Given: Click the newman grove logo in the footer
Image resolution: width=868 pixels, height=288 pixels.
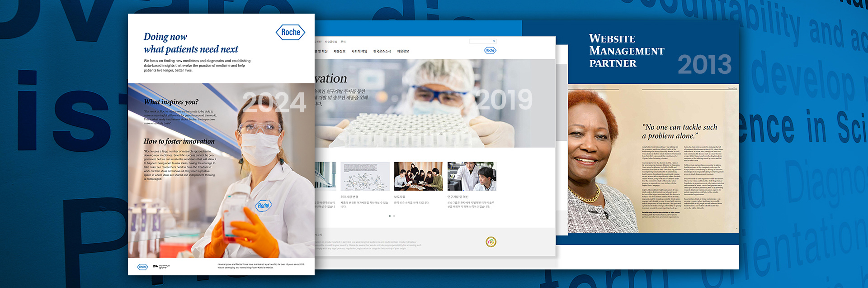Looking at the screenshot, I should pos(161,267).
